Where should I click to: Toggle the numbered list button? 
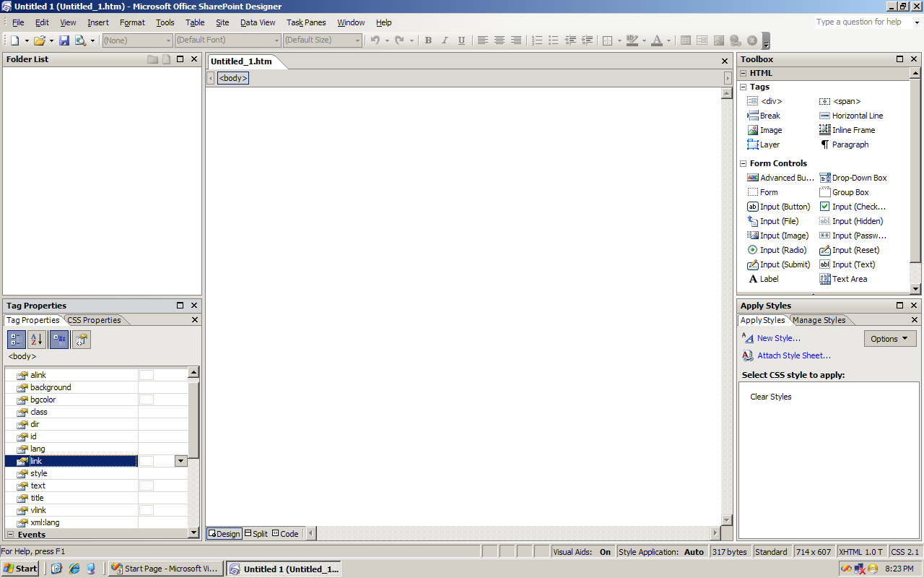[537, 40]
